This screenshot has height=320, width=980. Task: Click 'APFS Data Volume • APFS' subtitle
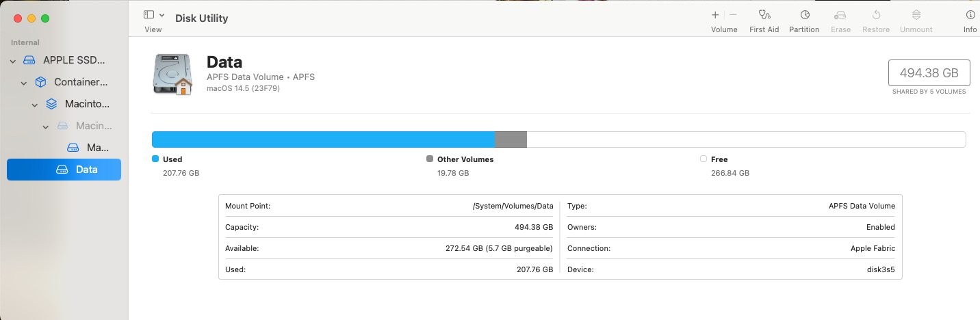[x=261, y=77]
